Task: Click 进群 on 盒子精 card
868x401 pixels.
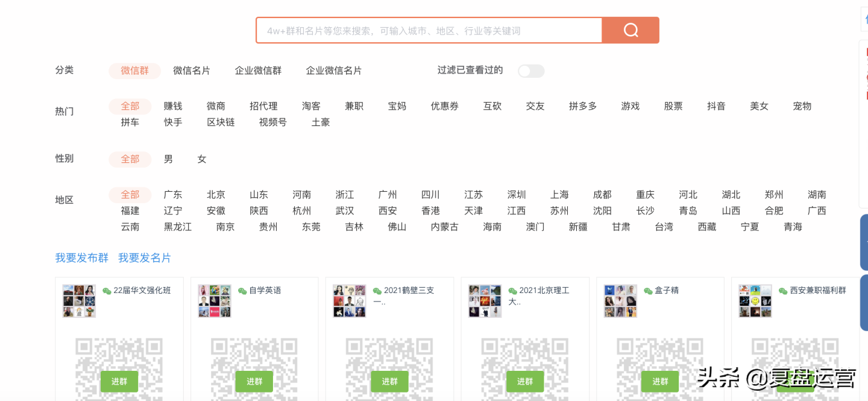Action: click(661, 382)
